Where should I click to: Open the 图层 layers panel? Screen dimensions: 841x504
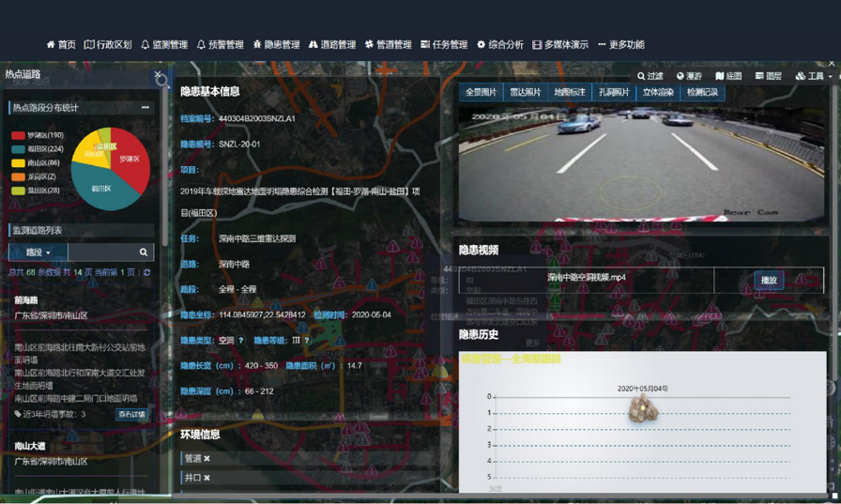(768, 76)
